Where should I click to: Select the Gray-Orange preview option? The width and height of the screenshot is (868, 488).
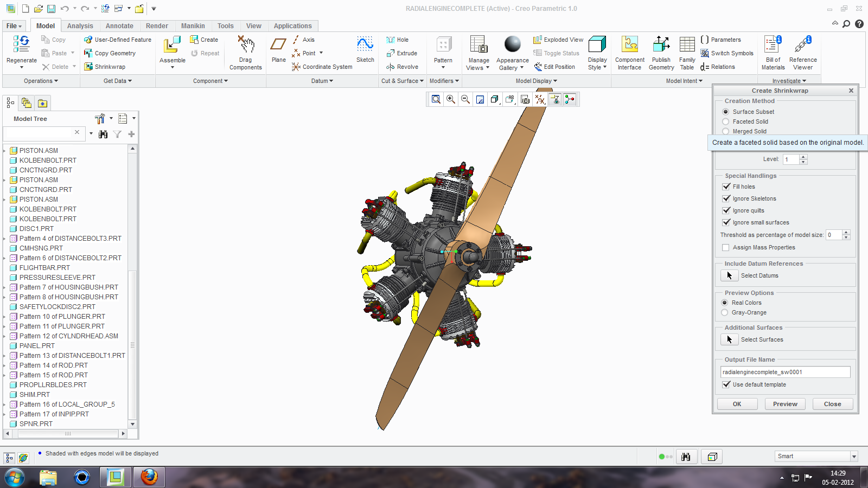[725, 312]
